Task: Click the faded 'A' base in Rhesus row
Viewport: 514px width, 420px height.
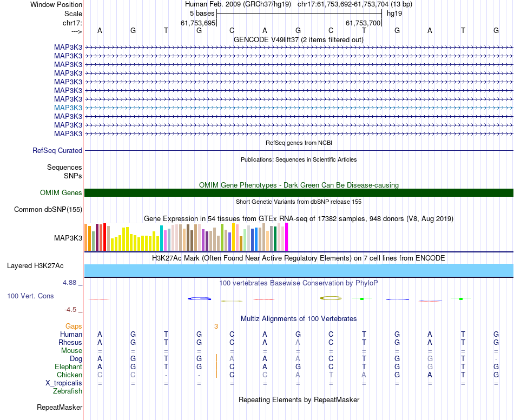Action: 298,342
